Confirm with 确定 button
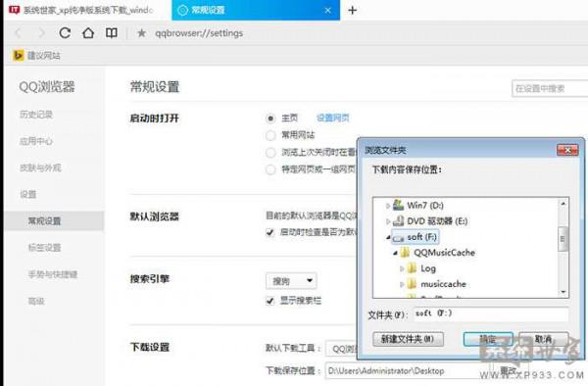Screen dimensions: 588x386 point(488,339)
